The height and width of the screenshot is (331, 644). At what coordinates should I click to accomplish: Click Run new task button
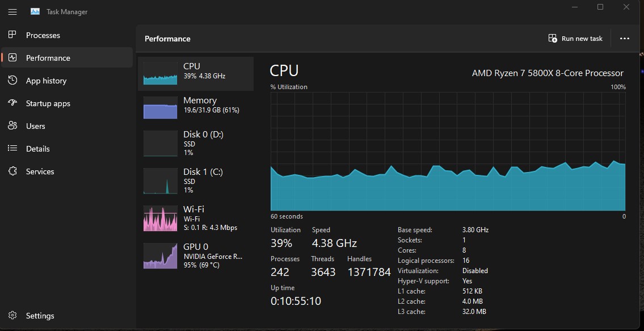click(575, 38)
